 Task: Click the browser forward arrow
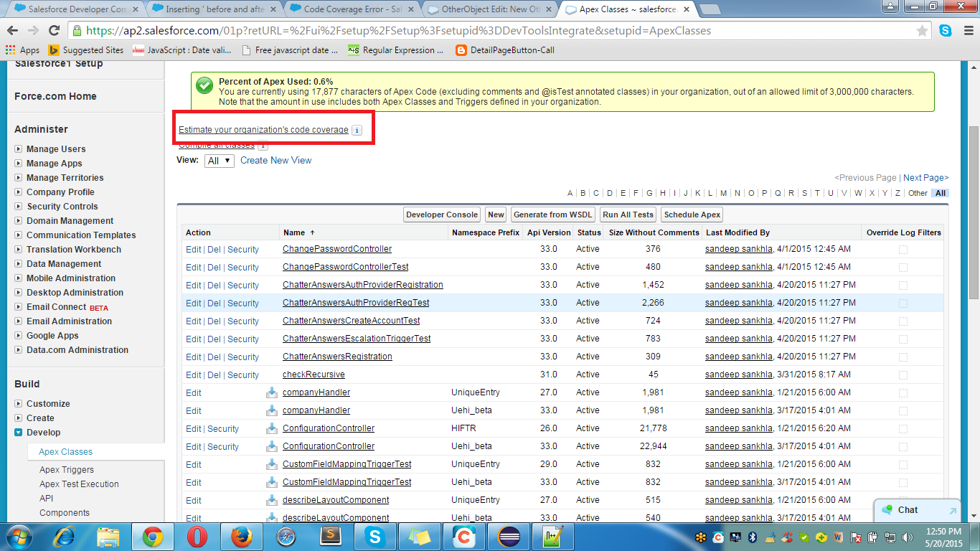pyautogui.click(x=33, y=31)
